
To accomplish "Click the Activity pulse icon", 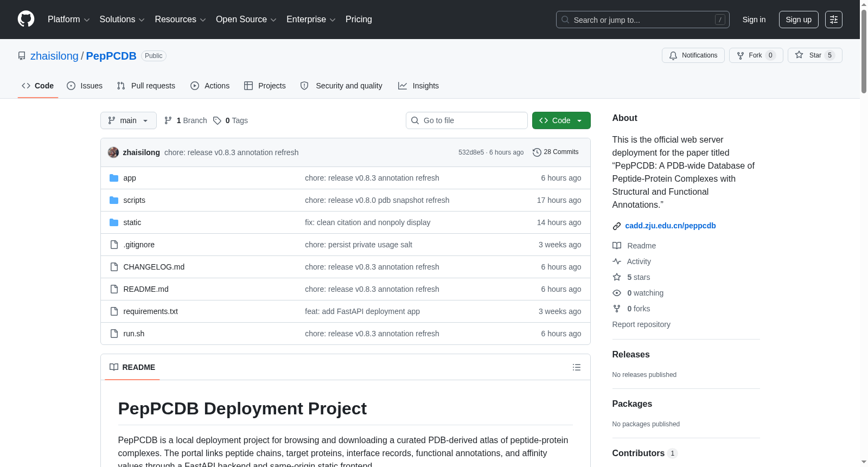I will pos(617,261).
